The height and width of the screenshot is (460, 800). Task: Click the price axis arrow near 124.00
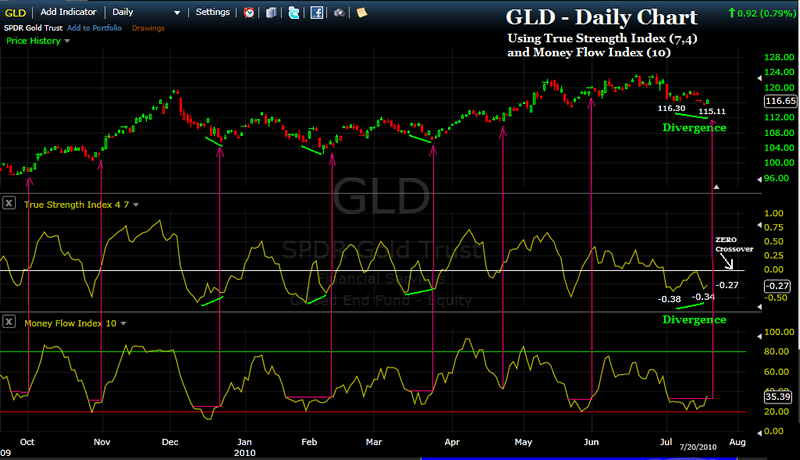pos(759,78)
